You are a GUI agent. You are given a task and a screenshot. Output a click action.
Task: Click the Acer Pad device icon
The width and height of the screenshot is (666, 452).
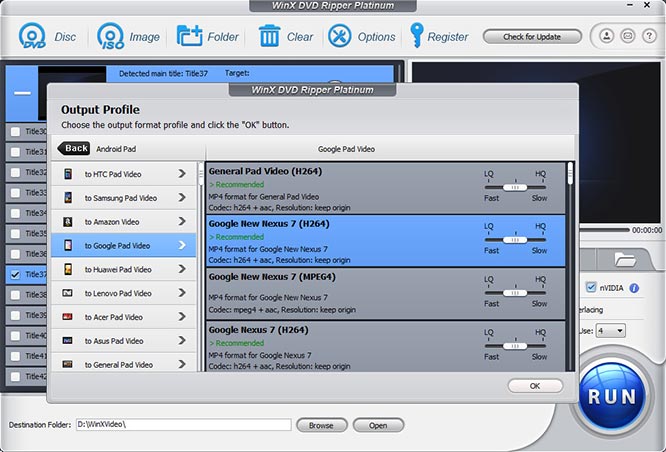(x=68, y=316)
